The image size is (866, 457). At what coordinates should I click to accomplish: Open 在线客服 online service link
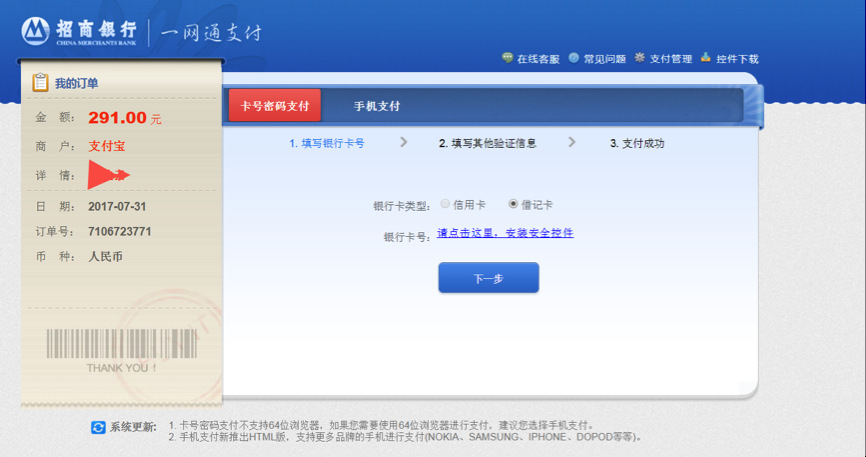click(x=538, y=59)
